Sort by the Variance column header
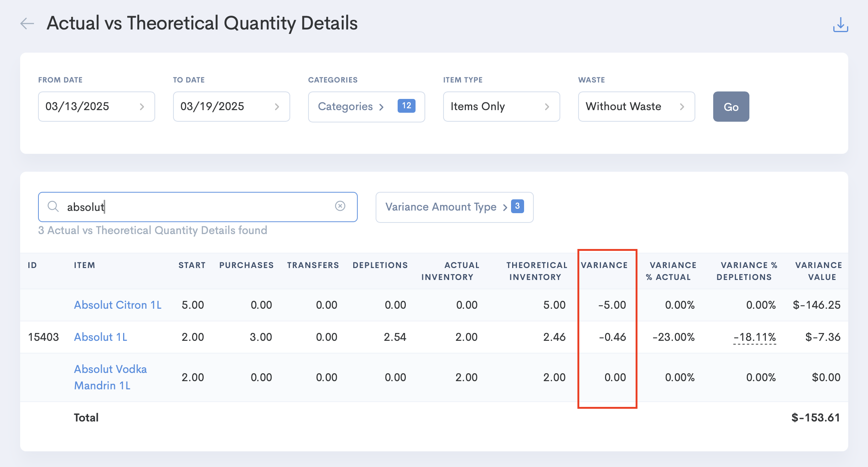The height and width of the screenshot is (467, 868). [605, 265]
